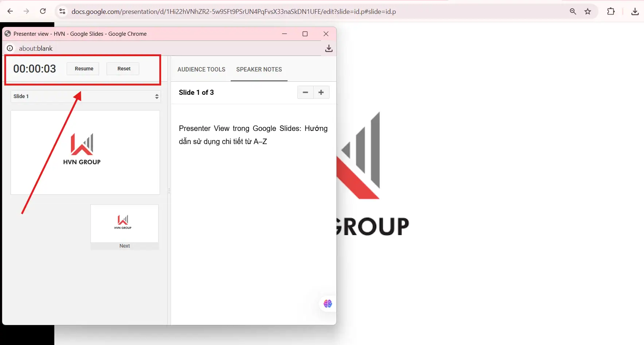Open the zoom magnifier in address bar
Viewport: 644px width, 345px height.
[x=572, y=11]
